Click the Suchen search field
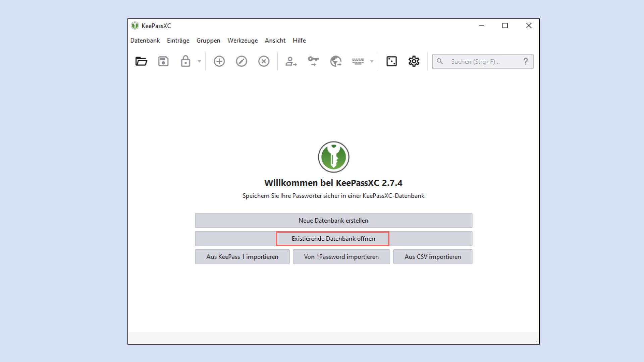This screenshot has height=362, width=644. (x=476, y=61)
